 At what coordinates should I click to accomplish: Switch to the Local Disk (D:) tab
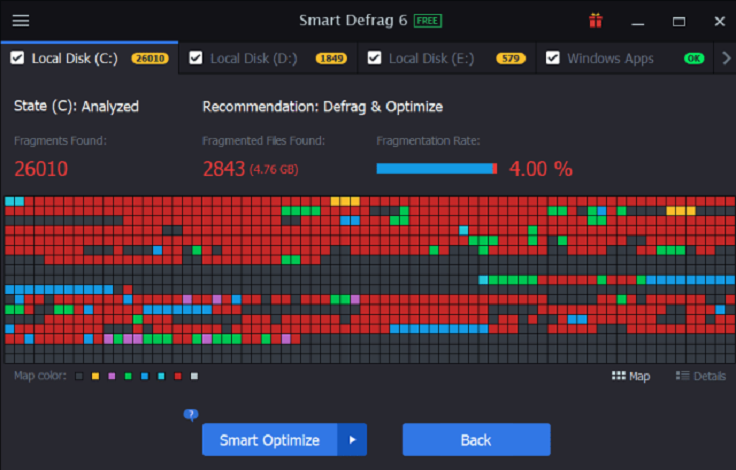pos(268,58)
